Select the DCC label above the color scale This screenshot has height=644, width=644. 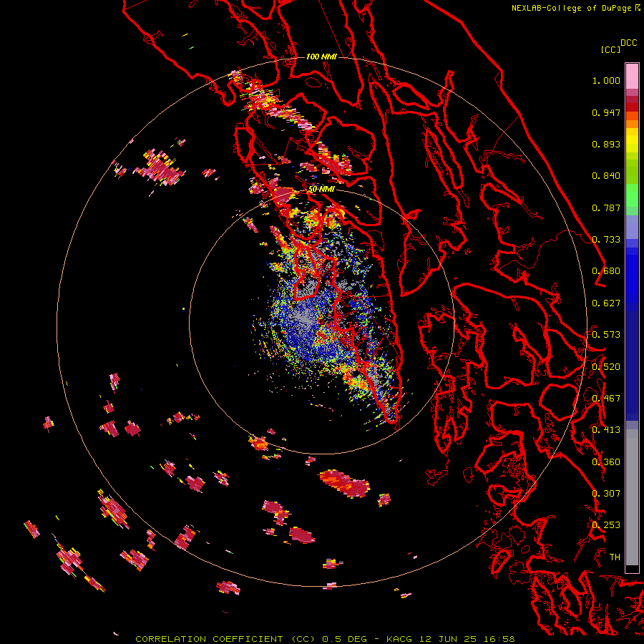(x=629, y=43)
